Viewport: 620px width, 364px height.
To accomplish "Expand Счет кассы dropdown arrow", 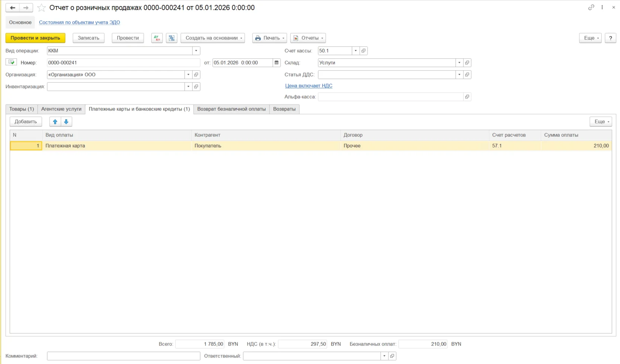I will 356,51.
